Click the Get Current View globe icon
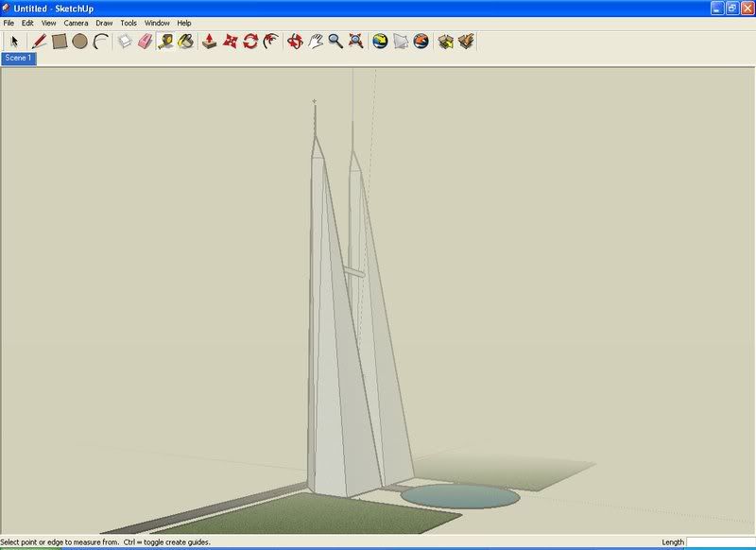This screenshot has width=756, height=550. pos(380,42)
